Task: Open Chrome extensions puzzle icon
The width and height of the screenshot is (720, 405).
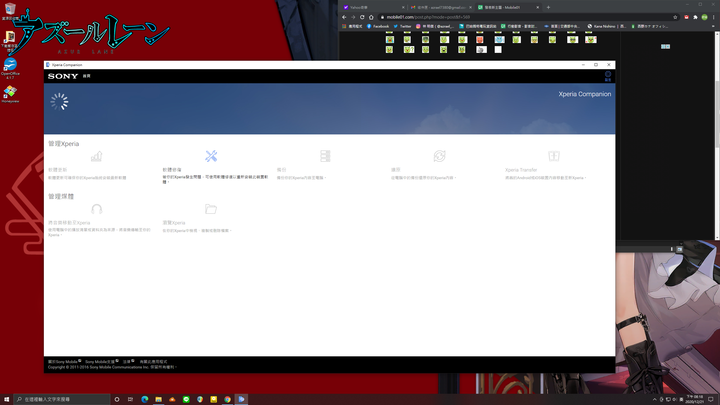Action: click(x=695, y=17)
